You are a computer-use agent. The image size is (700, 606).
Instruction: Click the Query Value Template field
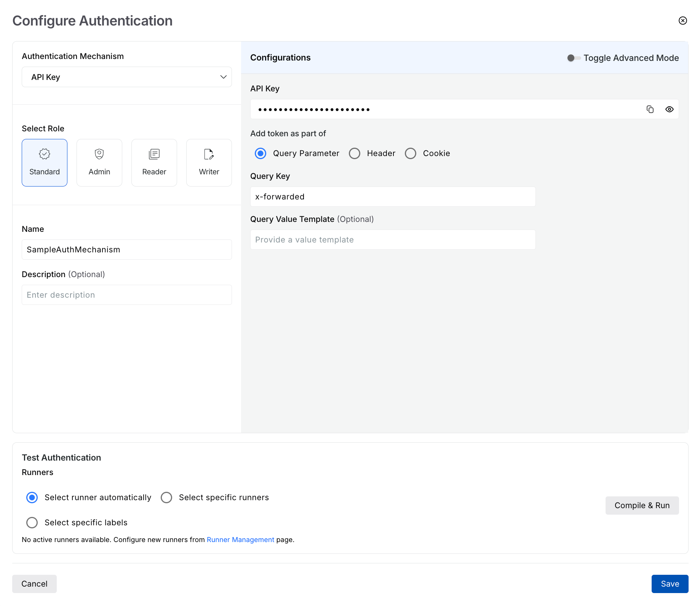pyautogui.click(x=393, y=240)
